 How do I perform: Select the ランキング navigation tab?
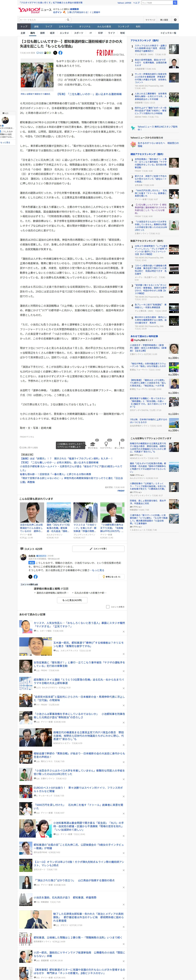pos(123,27)
